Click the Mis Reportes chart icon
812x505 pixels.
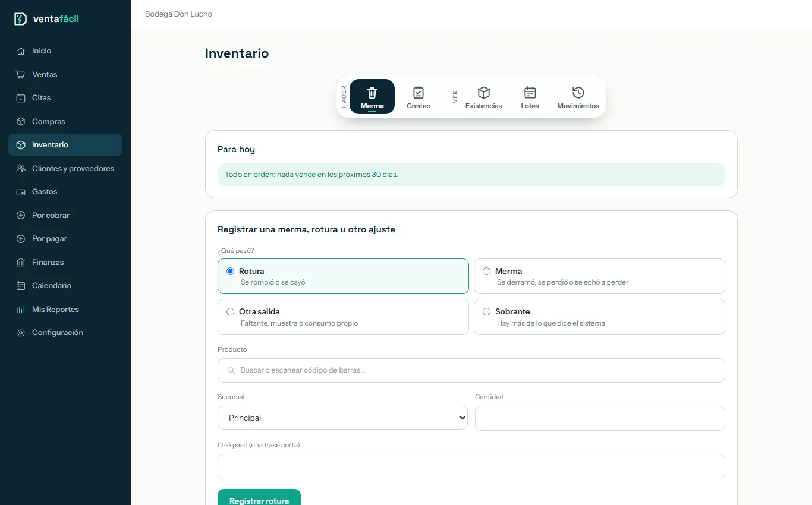coord(21,310)
